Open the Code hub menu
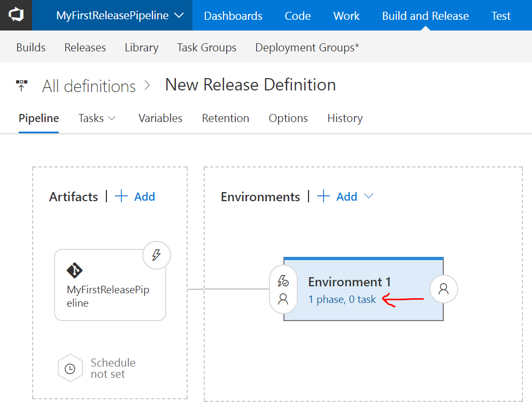This screenshot has width=532, height=411. coord(298,16)
